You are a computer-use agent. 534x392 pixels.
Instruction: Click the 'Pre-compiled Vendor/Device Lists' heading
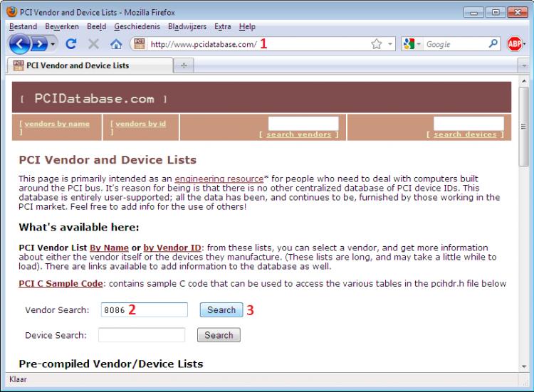click(x=111, y=364)
